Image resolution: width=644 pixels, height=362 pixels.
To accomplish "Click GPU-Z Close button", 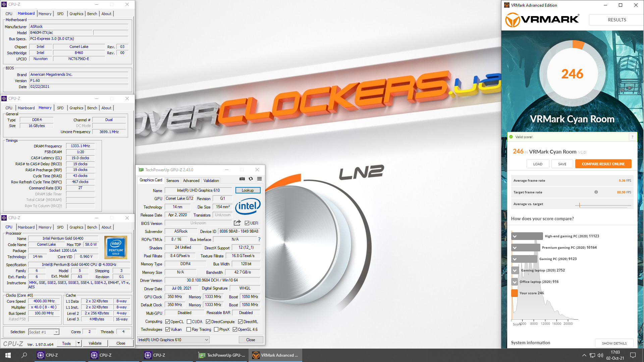I will 251,340.
